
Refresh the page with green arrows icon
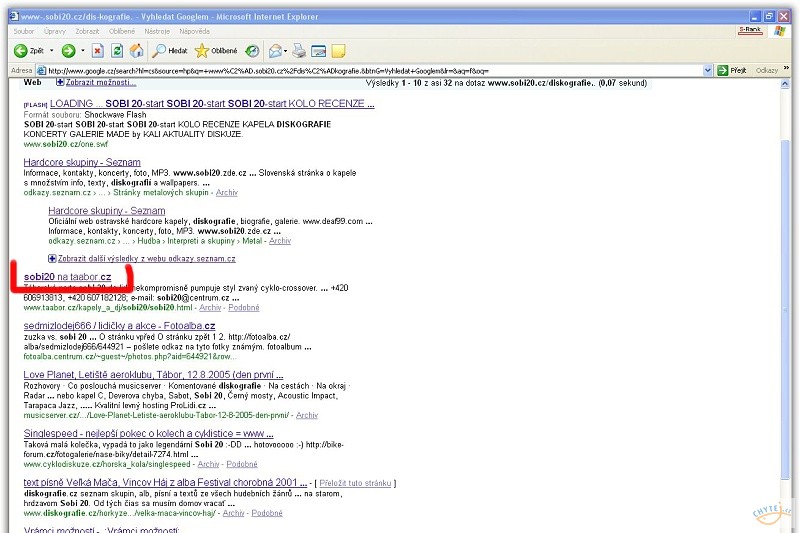[117, 50]
